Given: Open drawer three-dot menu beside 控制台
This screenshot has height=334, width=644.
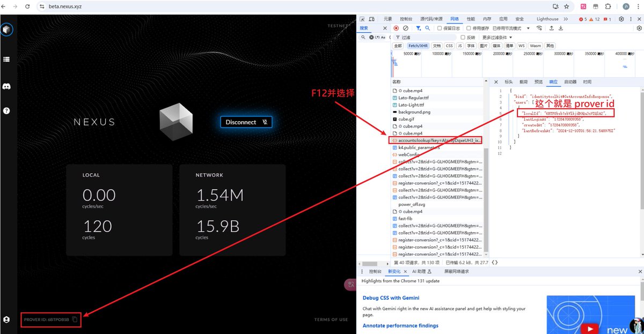Looking at the screenshot, I should (363, 272).
